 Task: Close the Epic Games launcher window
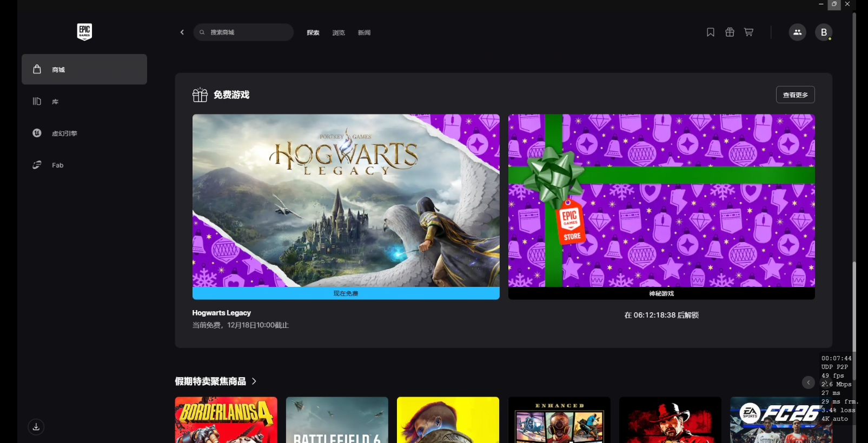[847, 4]
